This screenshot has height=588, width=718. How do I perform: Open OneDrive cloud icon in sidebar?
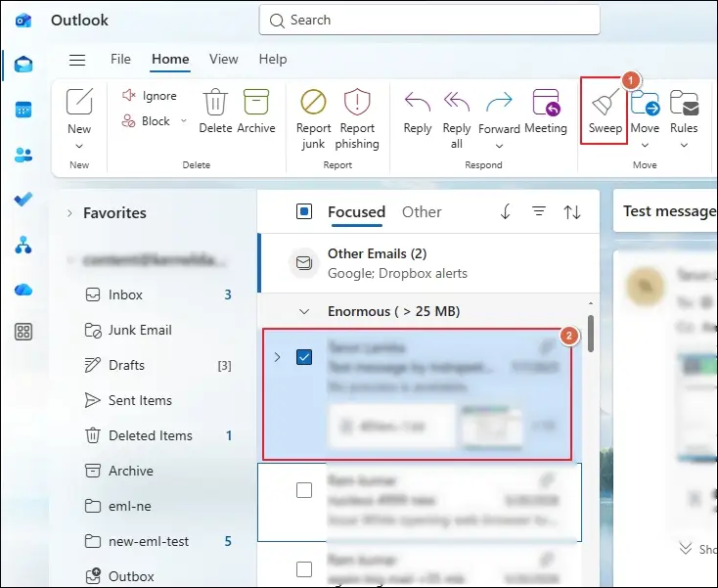(x=23, y=290)
